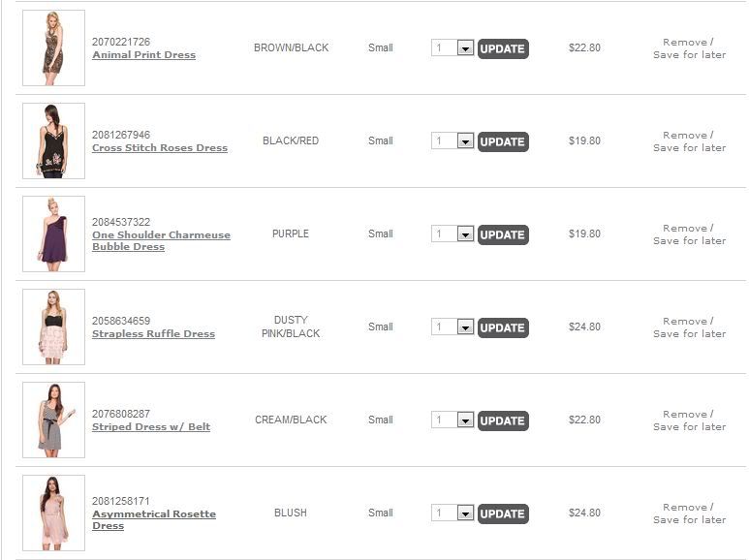Save the Cross Stitch Roses Dress for later

click(x=689, y=148)
